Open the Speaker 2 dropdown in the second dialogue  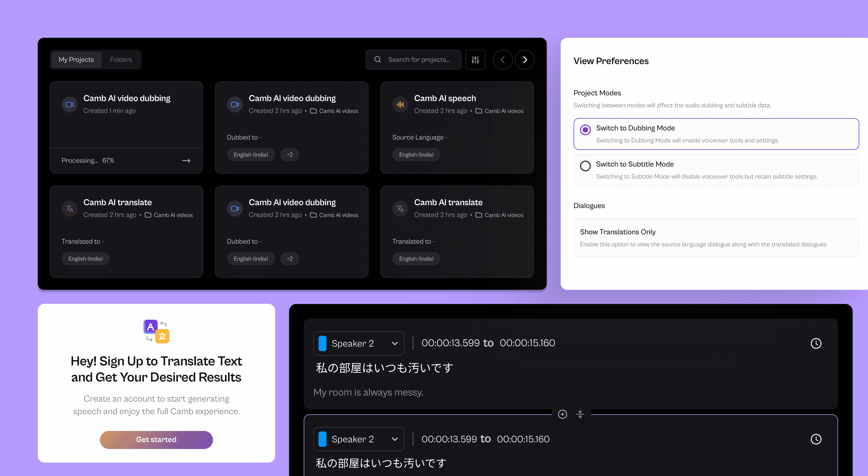point(359,439)
